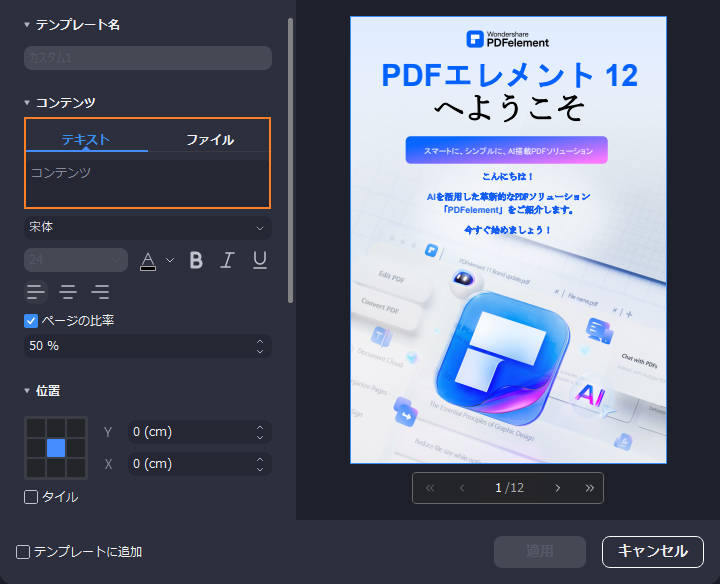Click the left panel vertical scrollbar
This screenshot has width=720, height=584.
point(290,161)
